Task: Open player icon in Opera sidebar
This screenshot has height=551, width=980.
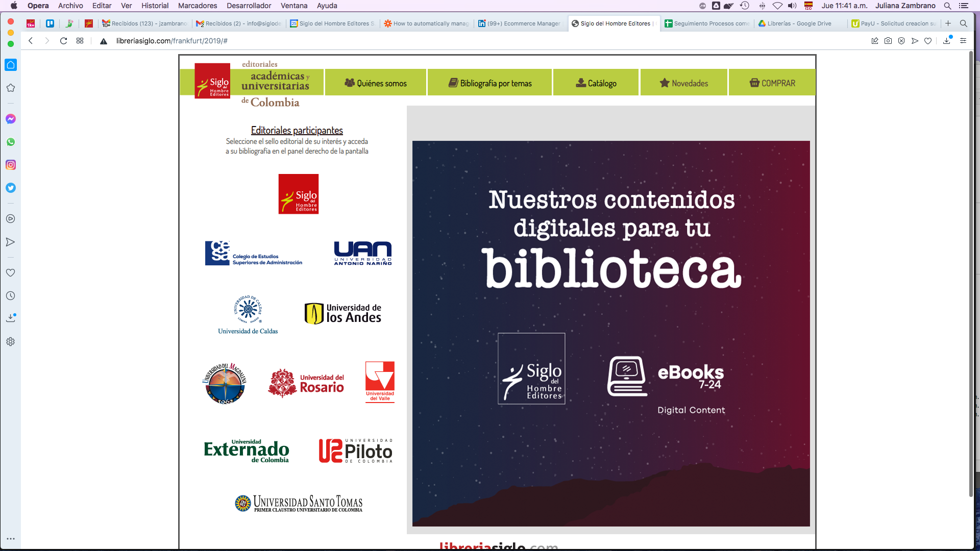Action: (11, 219)
